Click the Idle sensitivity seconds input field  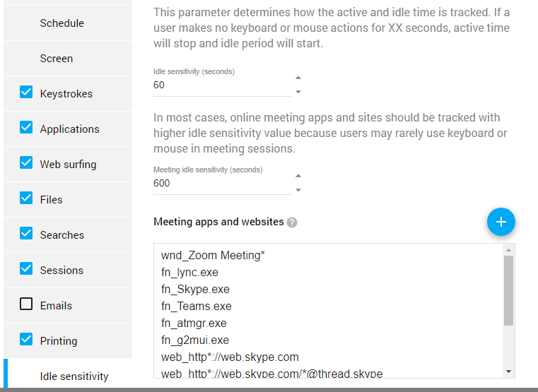point(222,85)
